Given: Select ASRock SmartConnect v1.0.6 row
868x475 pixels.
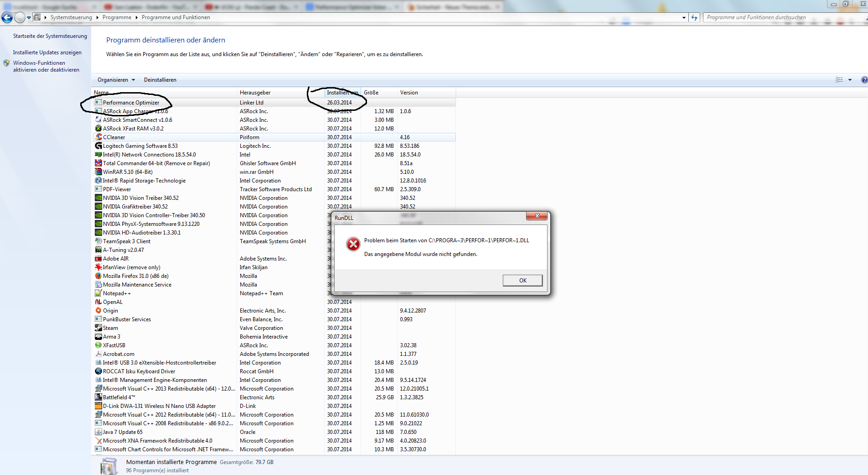Looking at the screenshot, I should coord(274,120).
